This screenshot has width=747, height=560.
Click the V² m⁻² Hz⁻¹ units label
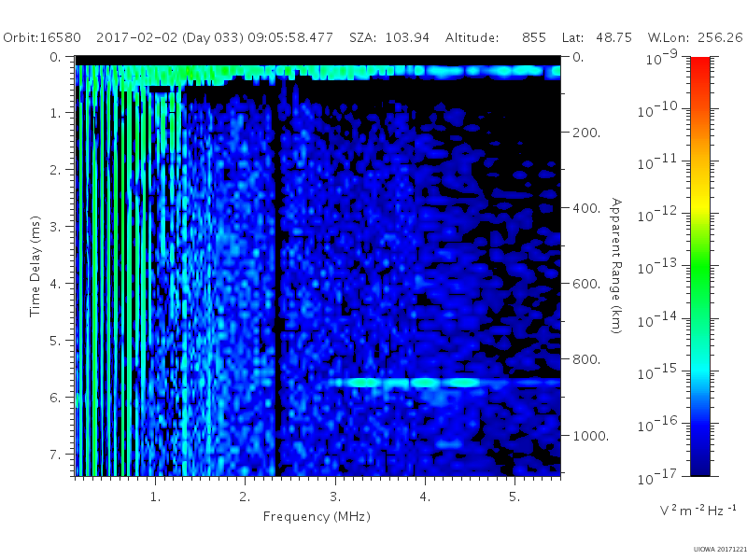click(698, 510)
